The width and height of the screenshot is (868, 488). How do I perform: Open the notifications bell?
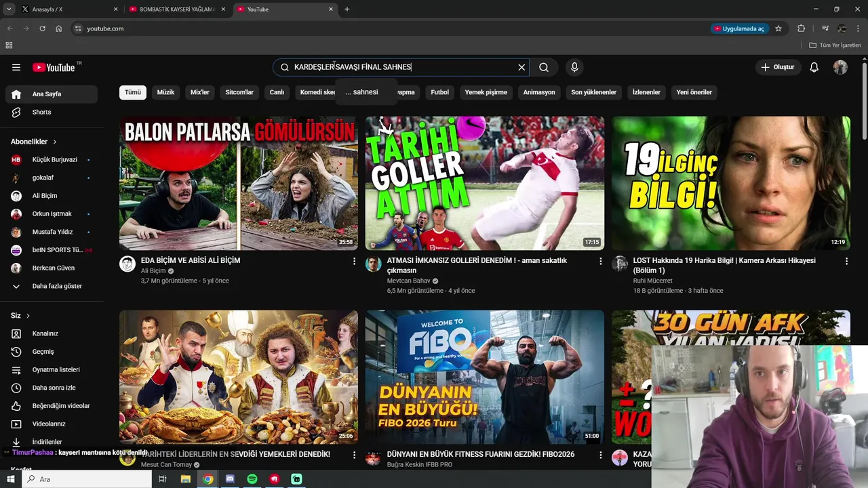(x=814, y=67)
